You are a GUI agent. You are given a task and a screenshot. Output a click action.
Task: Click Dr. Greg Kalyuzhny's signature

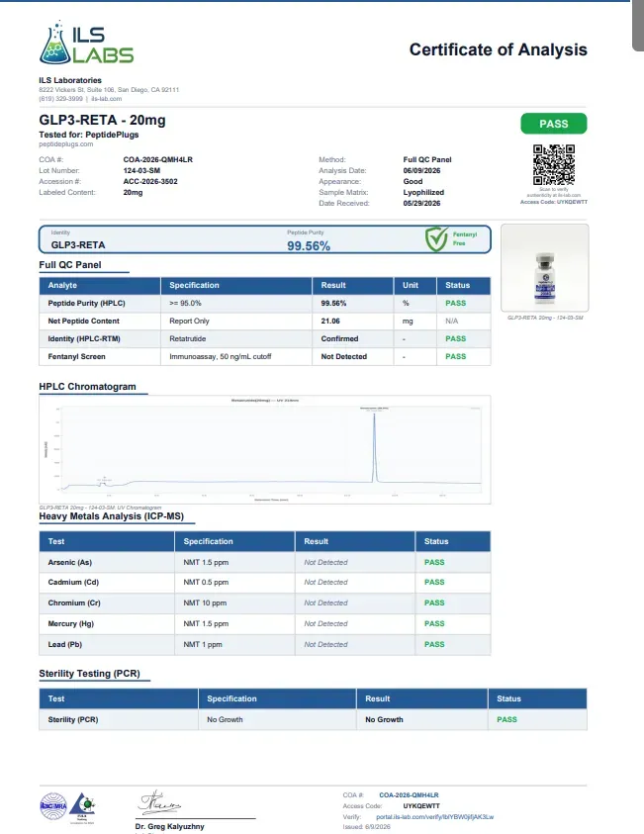pos(159,804)
